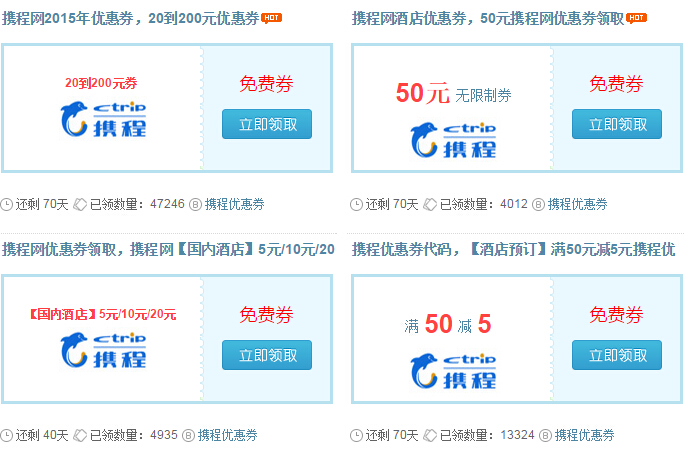Viewport: 684px width, 455px height.
Task: Click 免费券 label on the 20到200元券 coupon
Action: pyautogui.click(x=267, y=84)
